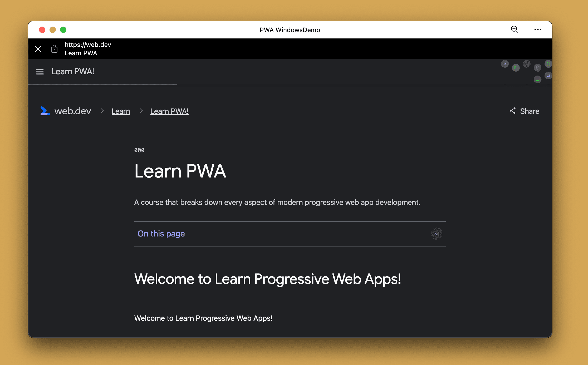Click the close X icon in browser bar

click(37, 49)
